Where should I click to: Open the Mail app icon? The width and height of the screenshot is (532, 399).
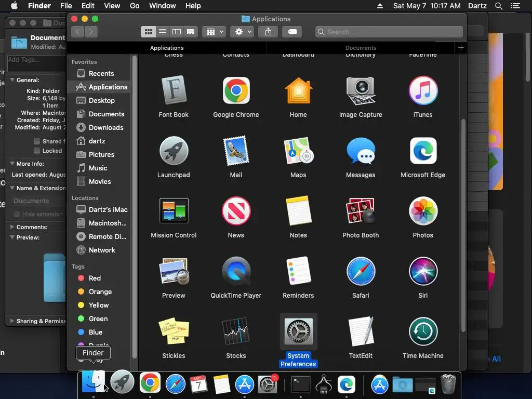(x=236, y=151)
